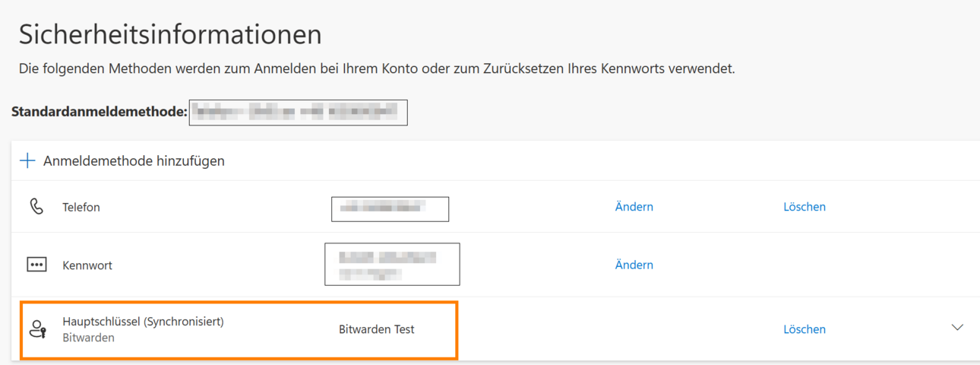
Task: Click the Standardanmeldemethode label
Action: coord(100,113)
